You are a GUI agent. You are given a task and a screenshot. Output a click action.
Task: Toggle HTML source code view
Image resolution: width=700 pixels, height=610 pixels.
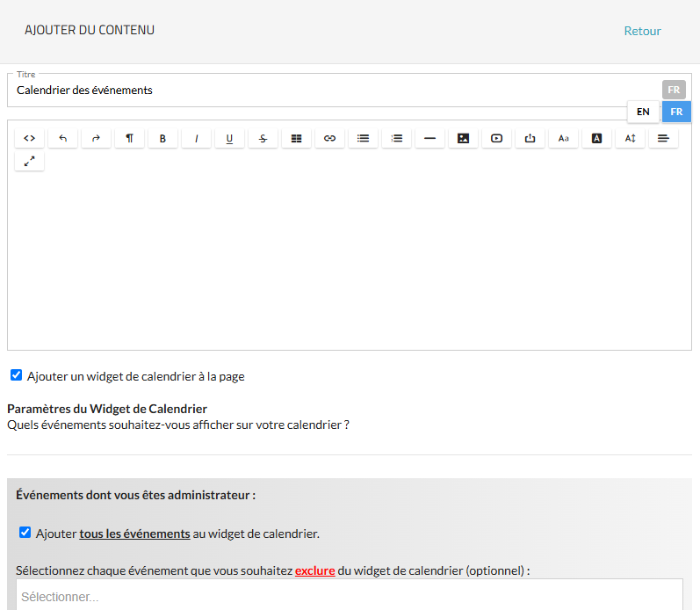[x=29, y=138]
